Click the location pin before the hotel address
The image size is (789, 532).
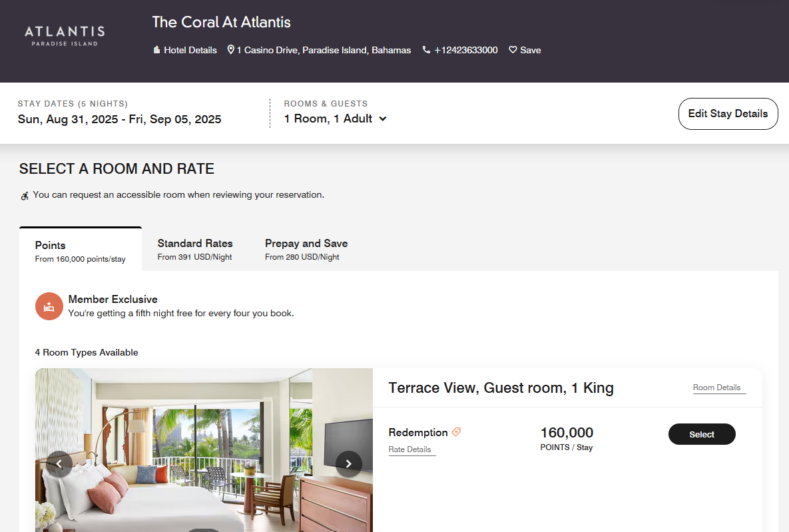click(230, 49)
